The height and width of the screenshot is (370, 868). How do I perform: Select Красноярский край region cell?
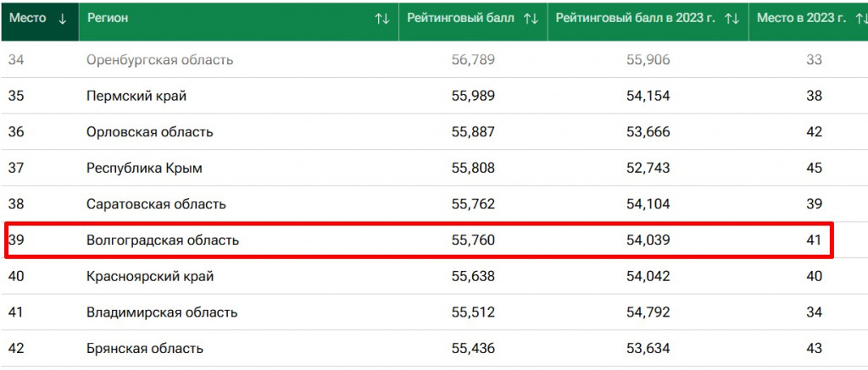click(150, 276)
